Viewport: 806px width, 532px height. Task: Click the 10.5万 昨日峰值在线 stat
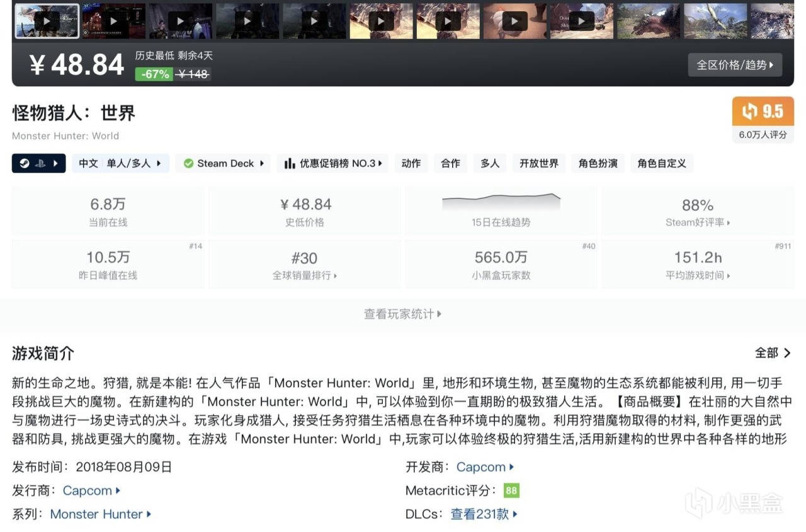(108, 264)
